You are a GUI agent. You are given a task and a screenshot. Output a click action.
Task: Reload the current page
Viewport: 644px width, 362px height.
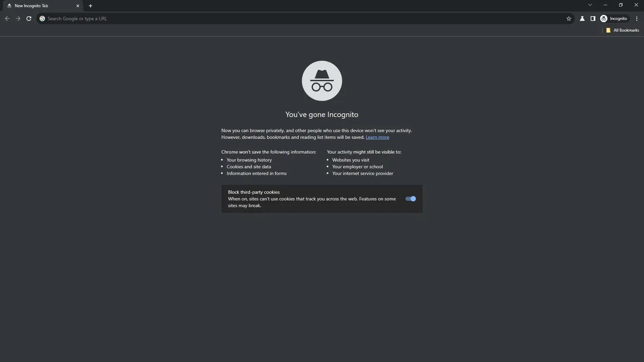click(29, 18)
